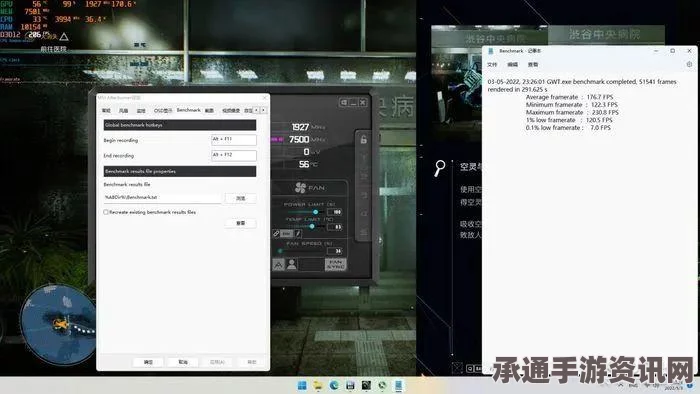Click the fan icon in the FAN header
700x394 pixels.
pos(300,188)
